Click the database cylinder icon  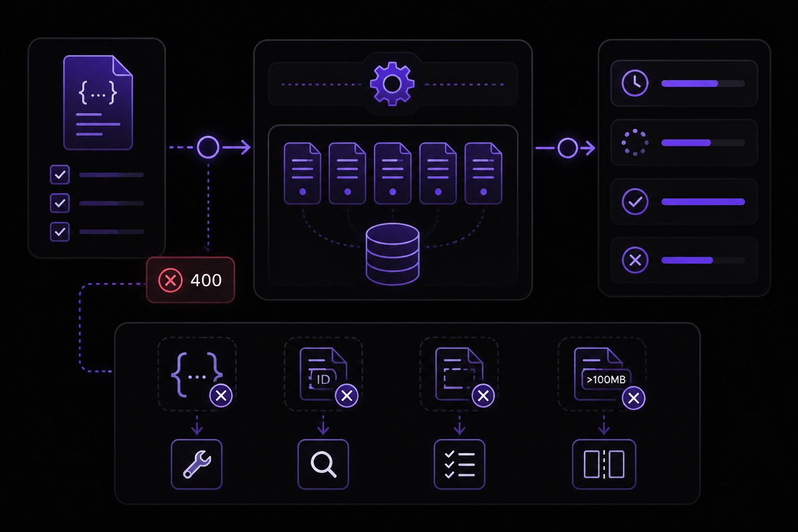point(392,254)
